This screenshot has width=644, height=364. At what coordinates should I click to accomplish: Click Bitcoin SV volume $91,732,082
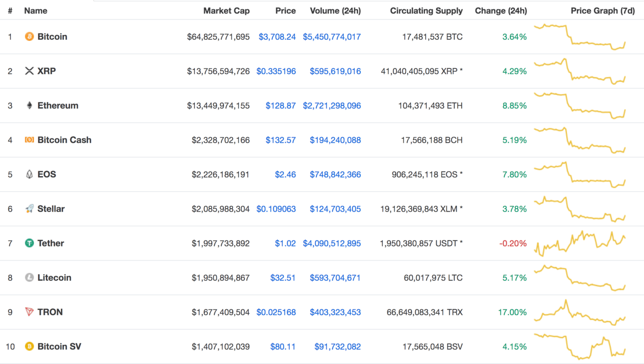coord(337,346)
